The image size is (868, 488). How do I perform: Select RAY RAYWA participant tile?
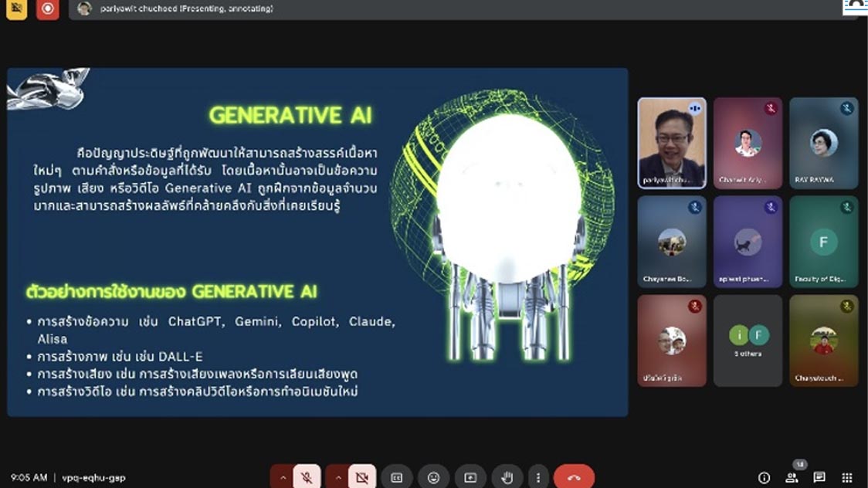(823, 143)
